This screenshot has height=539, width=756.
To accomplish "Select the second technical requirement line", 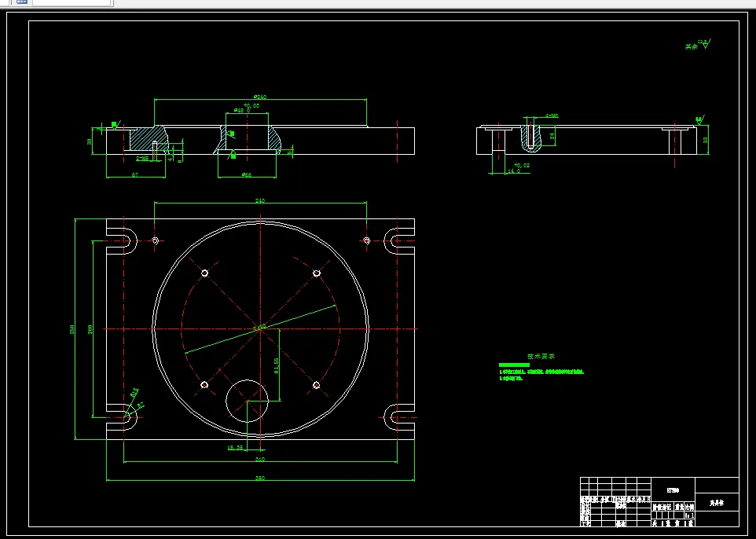I will (x=511, y=379).
